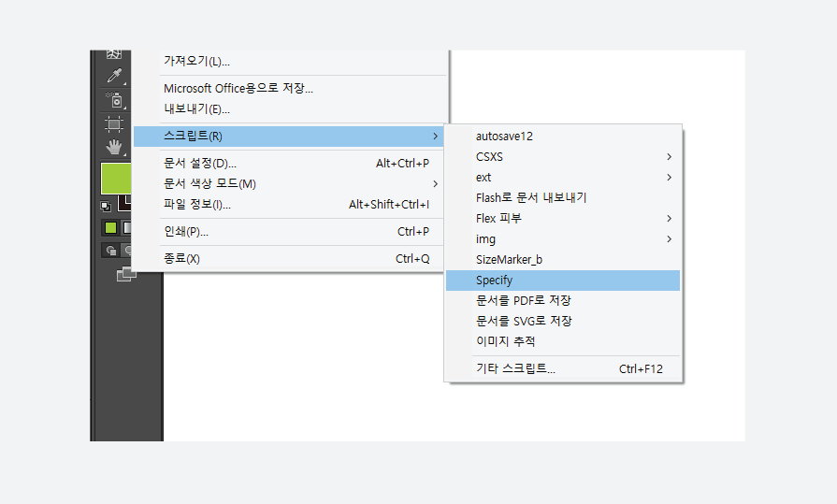Click the Draw Normal mode icon

tap(111, 251)
